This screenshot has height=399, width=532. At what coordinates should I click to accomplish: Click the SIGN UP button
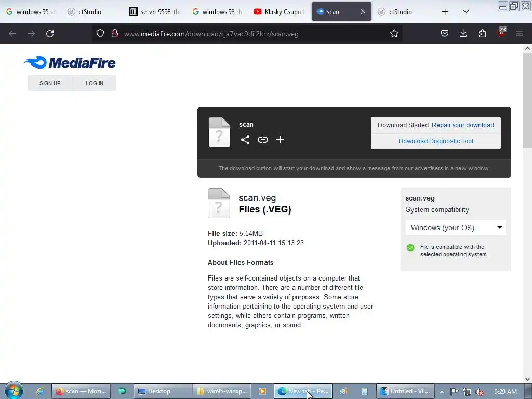tap(50, 83)
